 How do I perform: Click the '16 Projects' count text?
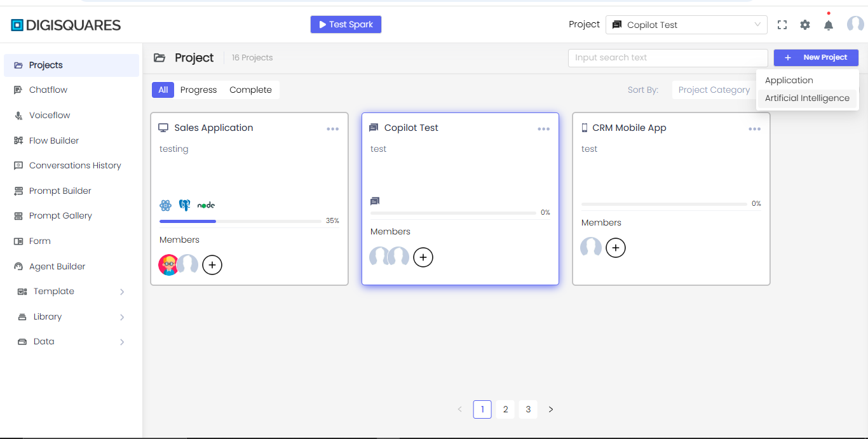click(x=252, y=58)
